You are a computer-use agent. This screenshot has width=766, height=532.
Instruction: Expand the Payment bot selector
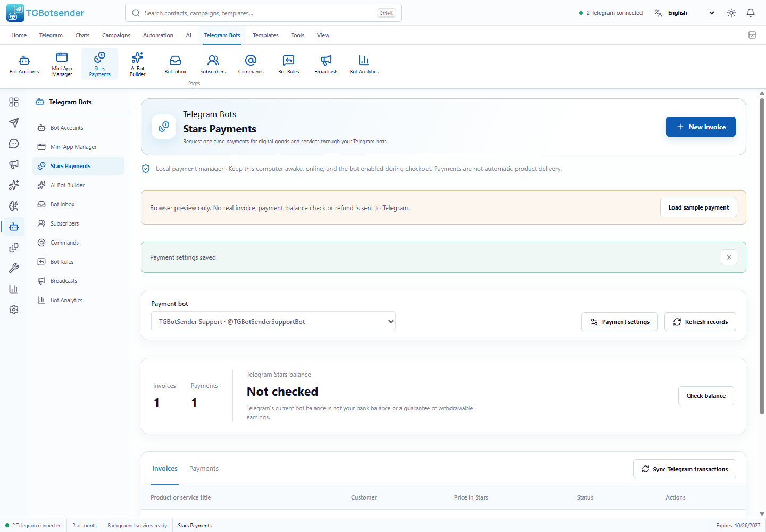pyautogui.click(x=273, y=321)
